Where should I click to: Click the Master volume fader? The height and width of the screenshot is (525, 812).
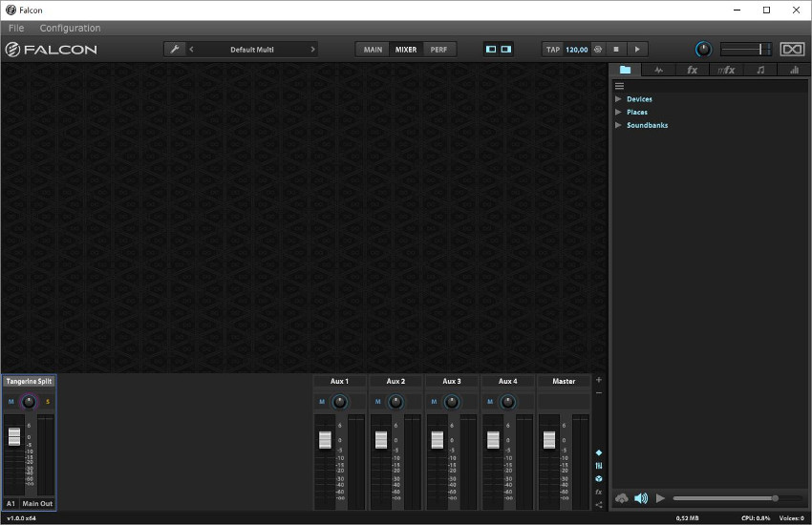coord(549,440)
